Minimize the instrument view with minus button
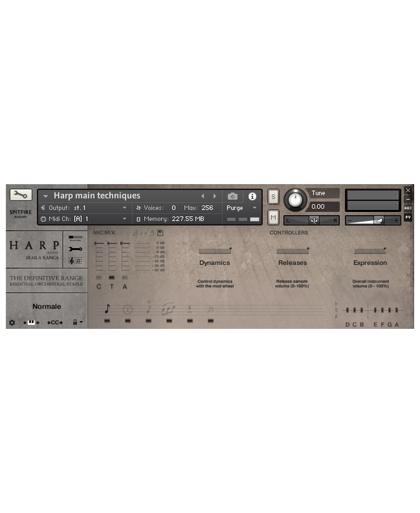This screenshot has width=420, height=513. tap(408, 199)
